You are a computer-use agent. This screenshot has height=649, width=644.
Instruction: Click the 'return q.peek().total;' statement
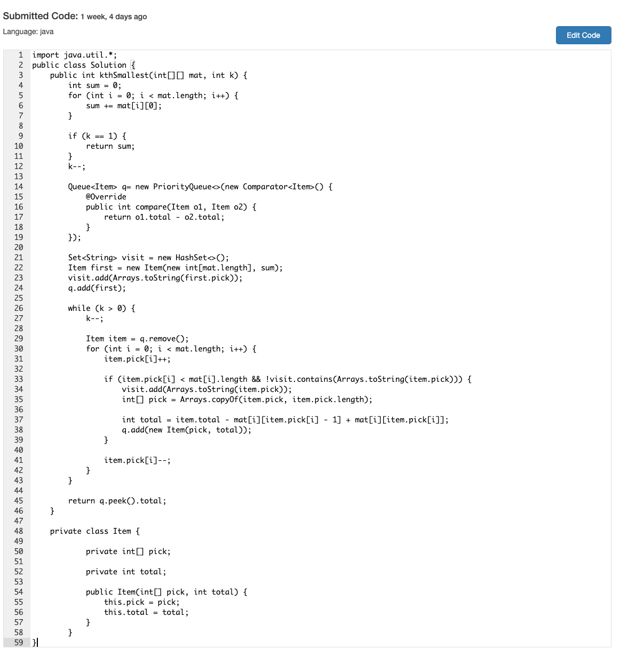(x=117, y=501)
